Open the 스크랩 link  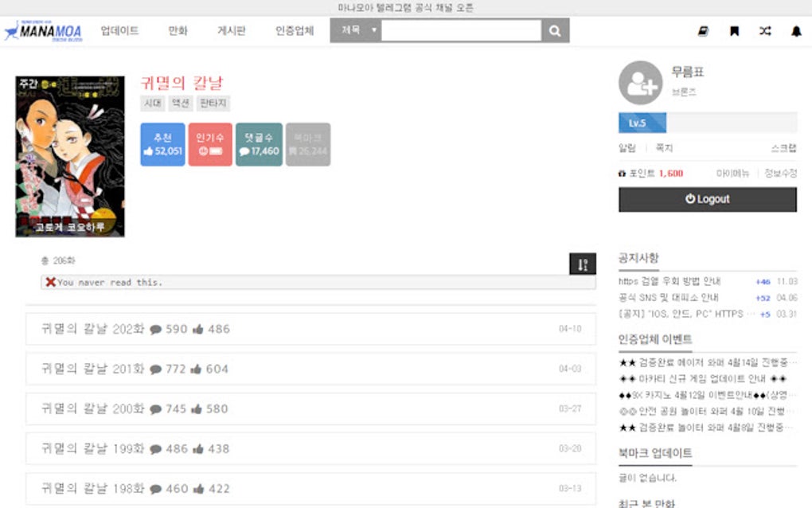[x=783, y=148]
